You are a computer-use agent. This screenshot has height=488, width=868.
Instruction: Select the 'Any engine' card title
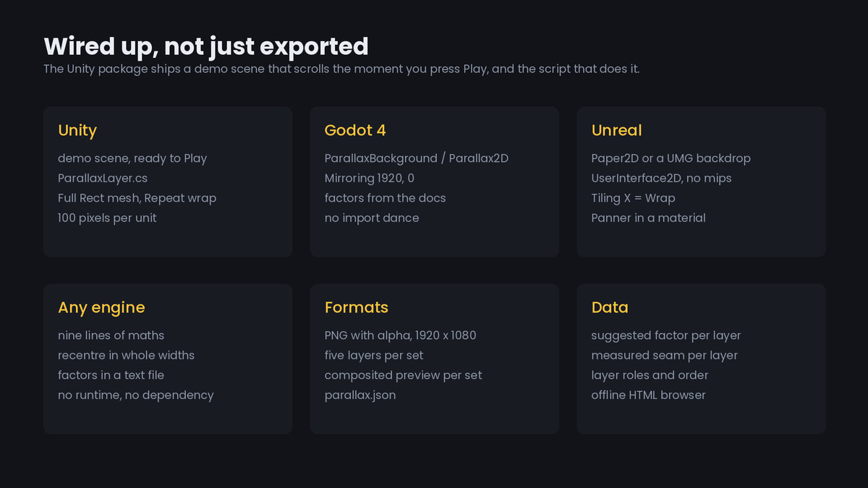point(101,307)
